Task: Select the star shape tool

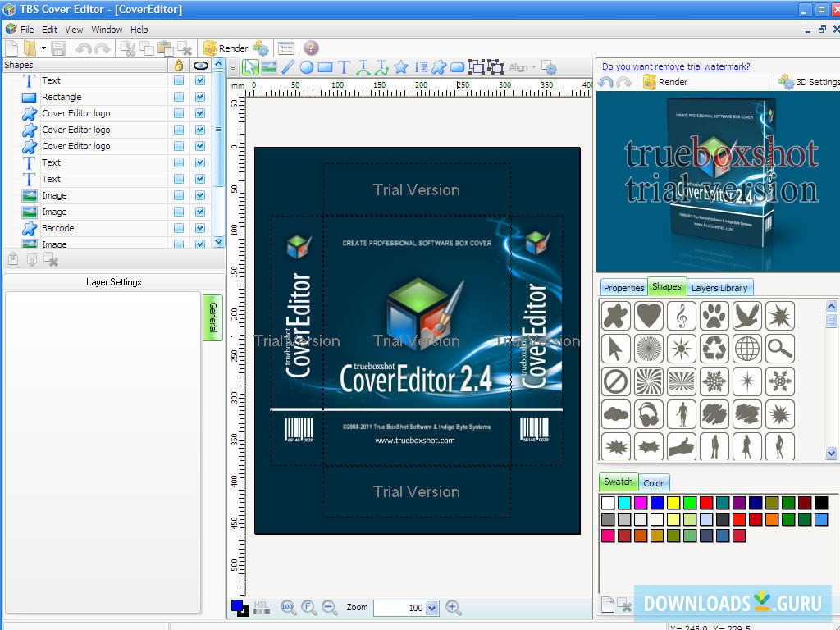Action: [401, 67]
